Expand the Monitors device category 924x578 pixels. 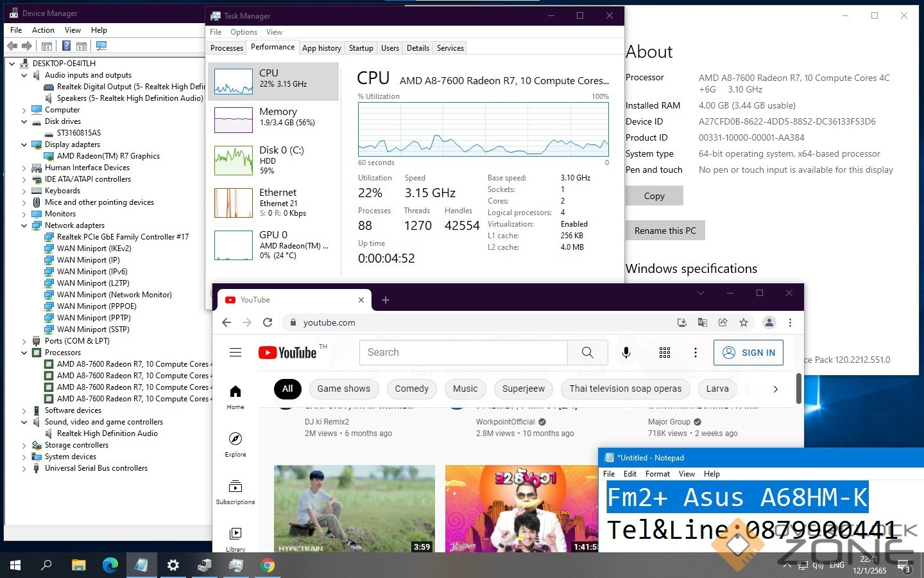[24, 214]
